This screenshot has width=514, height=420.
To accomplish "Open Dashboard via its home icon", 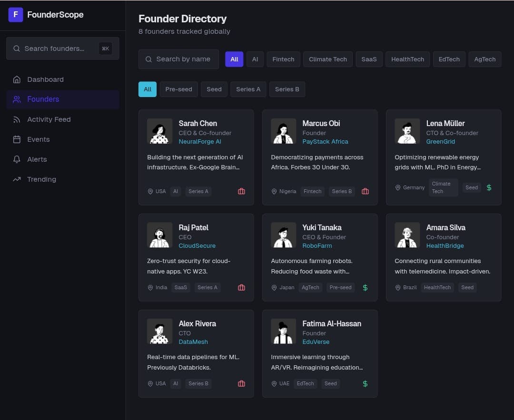I will coord(17,79).
